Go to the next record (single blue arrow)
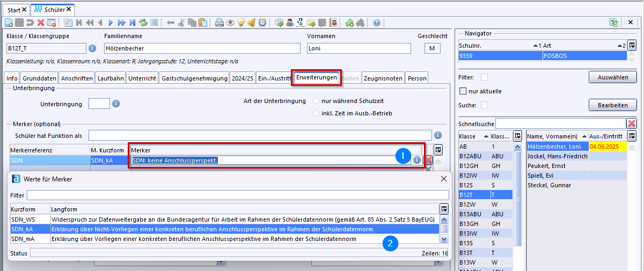644x271 pixels. pos(111,23)
